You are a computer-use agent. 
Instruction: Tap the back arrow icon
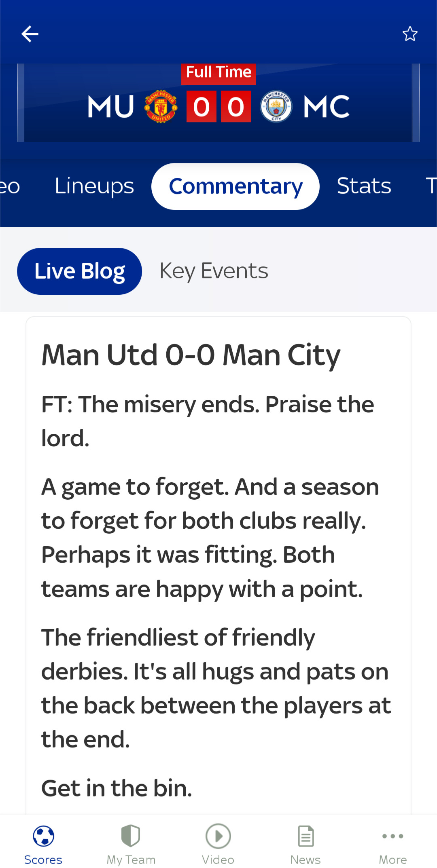[x=30, y=34]
